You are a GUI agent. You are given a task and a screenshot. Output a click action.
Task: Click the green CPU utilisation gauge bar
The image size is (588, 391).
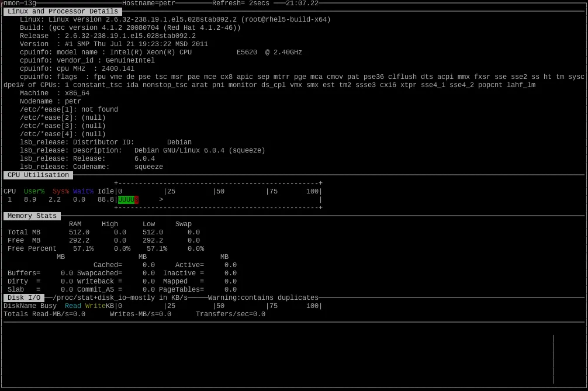pos(127,199)
